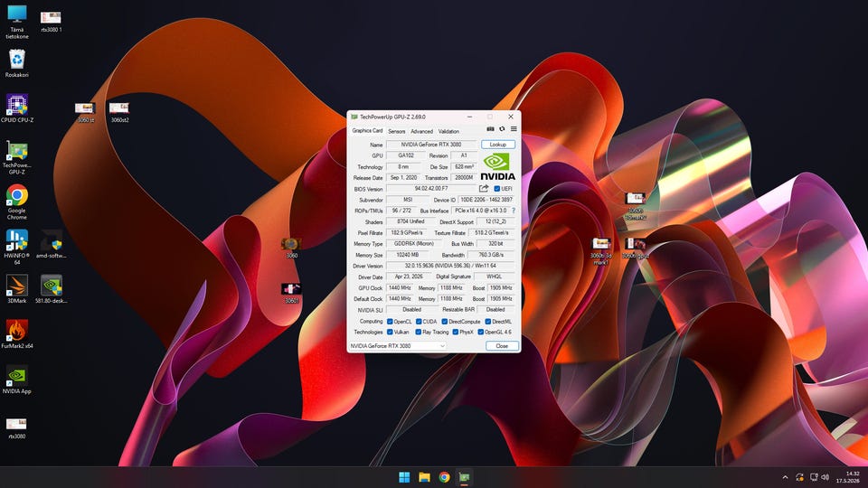The height and width of the screenshot is (488, 868).
Task: Toggle the Ray Tracing checkbox
Action: [x=419, y=332]
